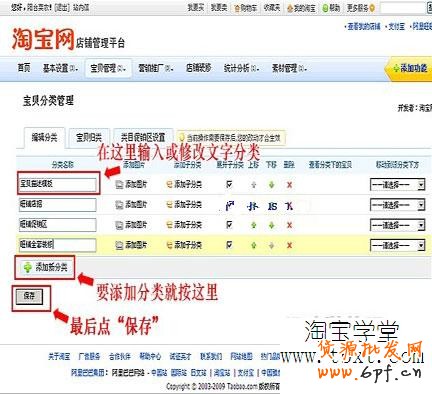Click green plus 添加新分类 icon
Viewport: 432px width, 394px height.
[28, 267]
